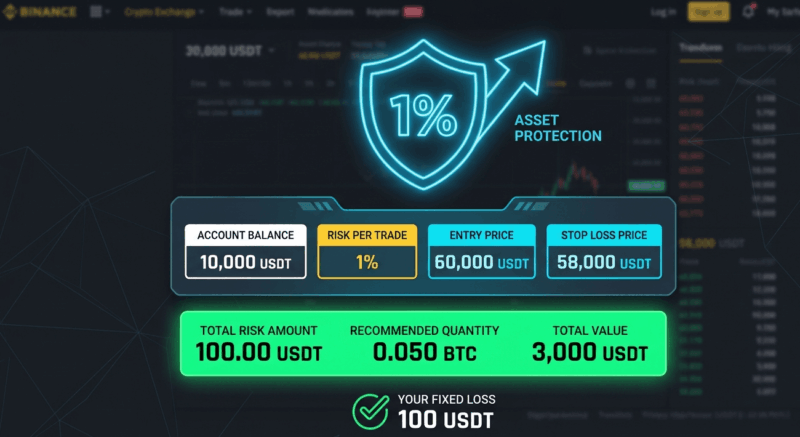This screenshot has height=437, width=800.
Task: Open the Explorer menu item
Action: pos(383,12)
